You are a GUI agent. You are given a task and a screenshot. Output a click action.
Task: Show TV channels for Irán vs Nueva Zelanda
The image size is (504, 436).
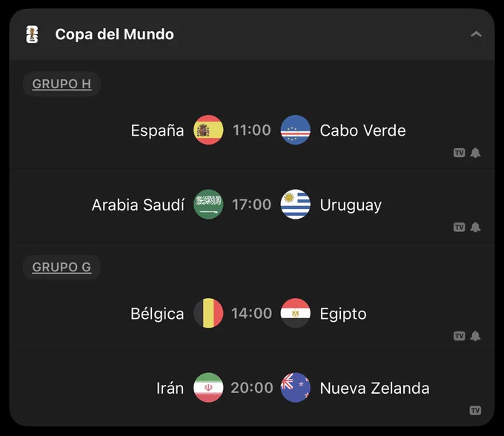(475, 410)
